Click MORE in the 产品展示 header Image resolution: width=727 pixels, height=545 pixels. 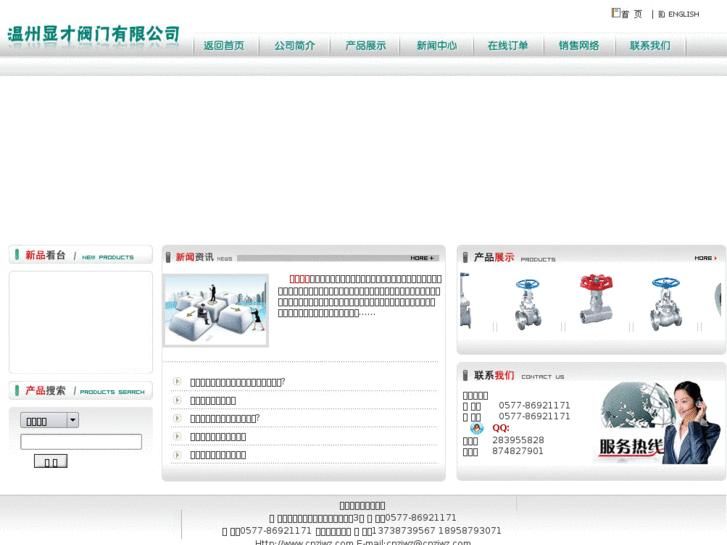[706, 258]
